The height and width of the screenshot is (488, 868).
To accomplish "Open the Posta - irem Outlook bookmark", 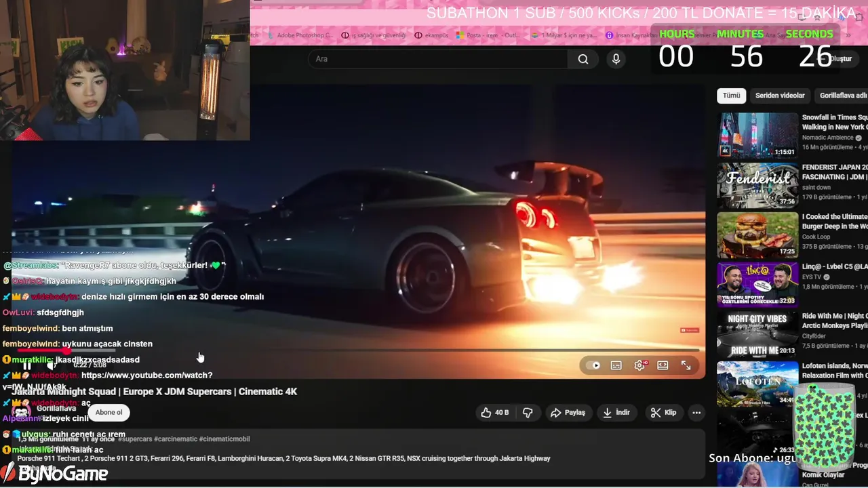I will pos(488,35).
